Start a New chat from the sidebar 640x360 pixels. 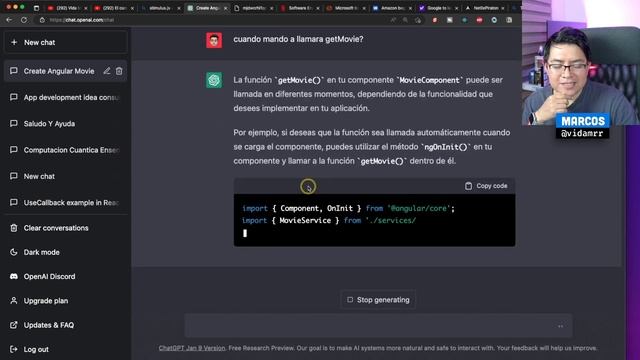[65, 42]
